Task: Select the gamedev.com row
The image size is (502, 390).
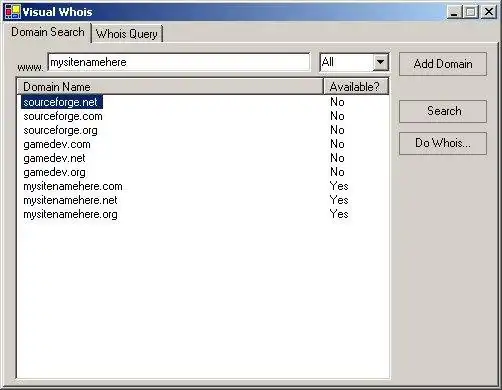Action: click(x=203, y=144)
